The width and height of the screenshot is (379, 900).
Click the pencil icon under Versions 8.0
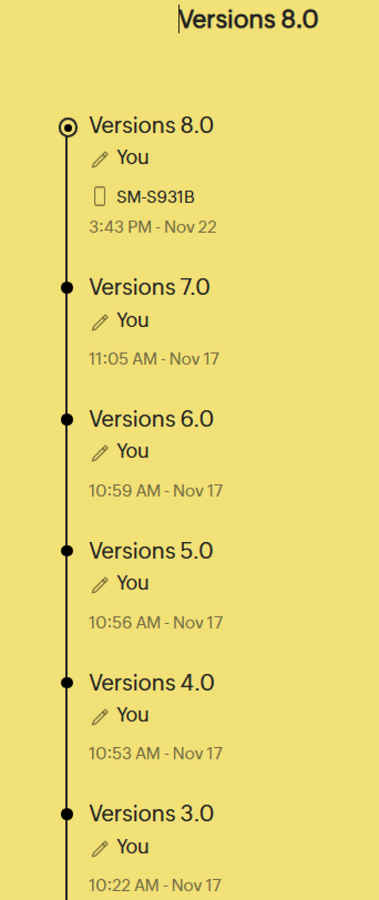tap(100, 159)
